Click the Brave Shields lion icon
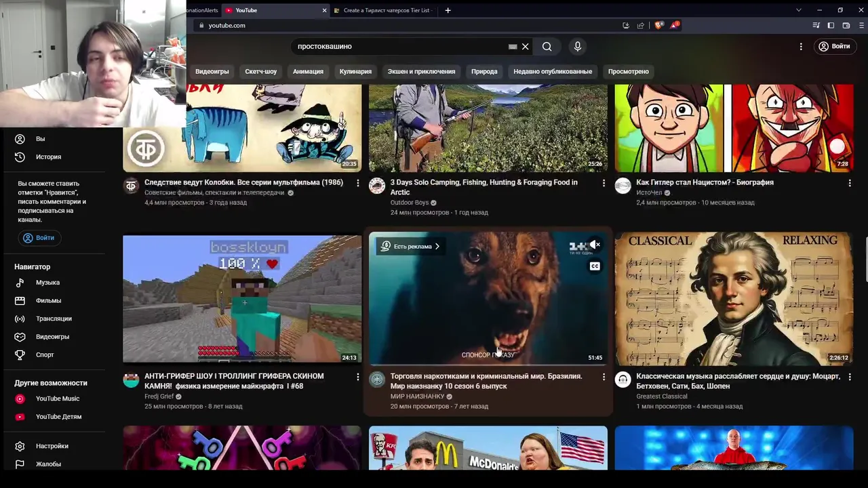Image resolution: width=868 pixels, height=488 pixels. tap(658, 25)
